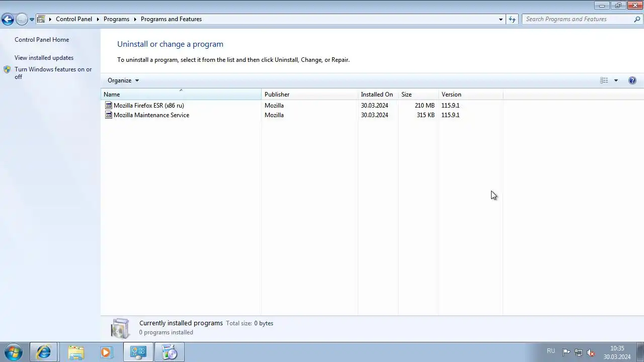Refresh the Programs and Features view
Image resolution: width=644 pixels, height=362 pixels.
coord(512,19)
